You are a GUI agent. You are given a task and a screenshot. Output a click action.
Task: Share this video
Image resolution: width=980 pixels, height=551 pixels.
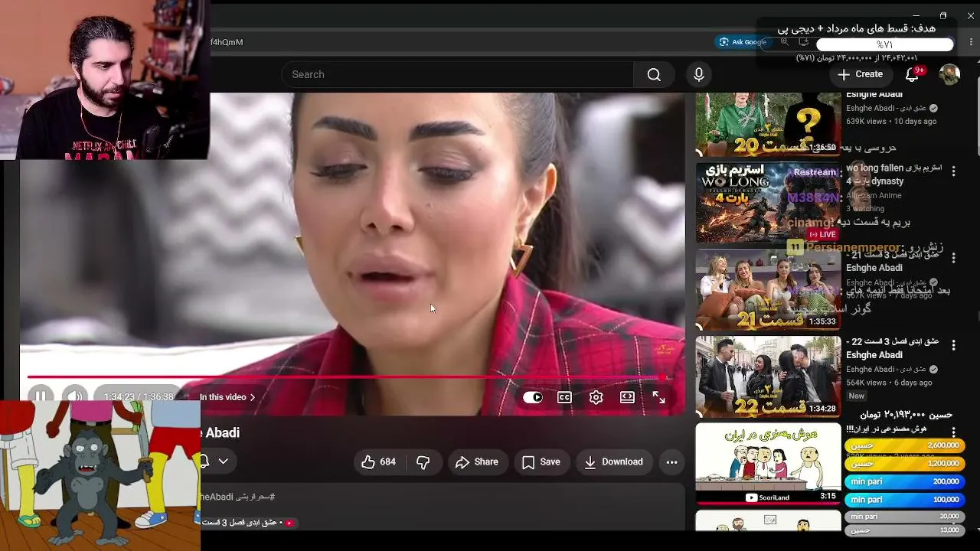(x=477, y=461)
